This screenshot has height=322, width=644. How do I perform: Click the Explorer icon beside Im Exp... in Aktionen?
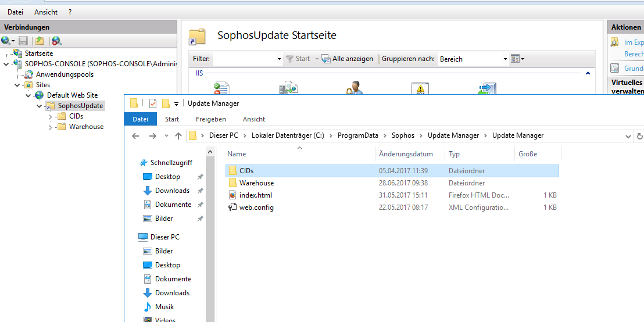click(614, 42)
